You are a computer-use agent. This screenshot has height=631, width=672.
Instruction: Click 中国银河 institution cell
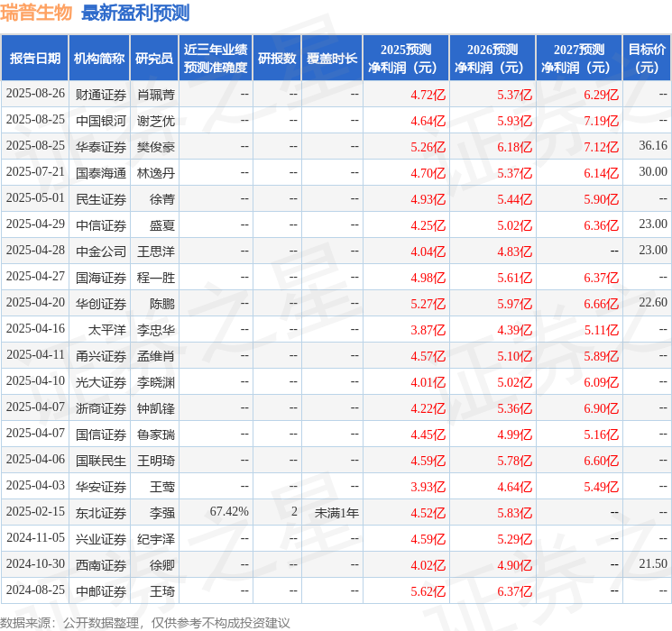[101, 121]
